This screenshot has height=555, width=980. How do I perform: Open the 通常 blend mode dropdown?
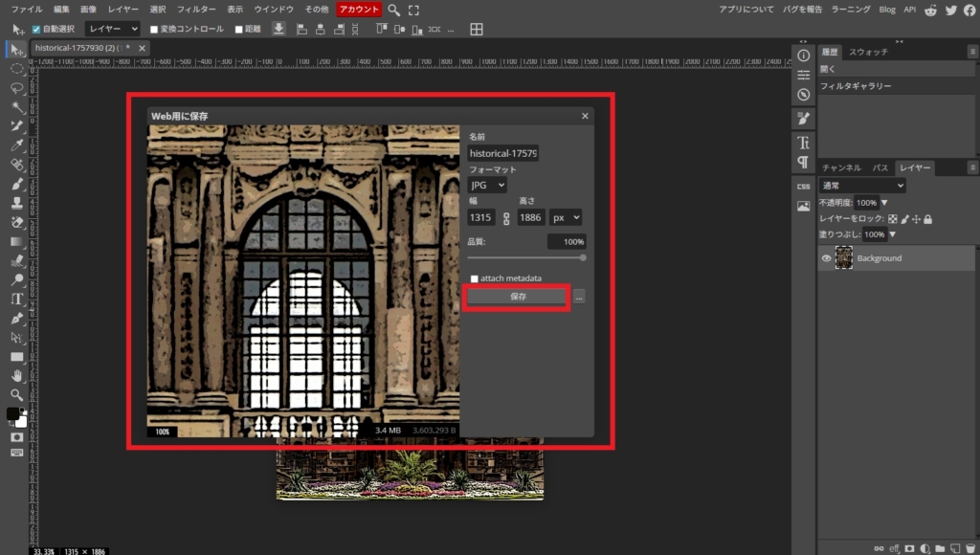coord(861,186)
